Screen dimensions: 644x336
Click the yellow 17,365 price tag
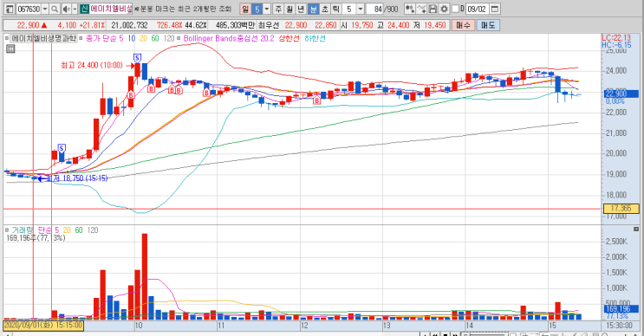pyautogui.click(x=621, y=209)
